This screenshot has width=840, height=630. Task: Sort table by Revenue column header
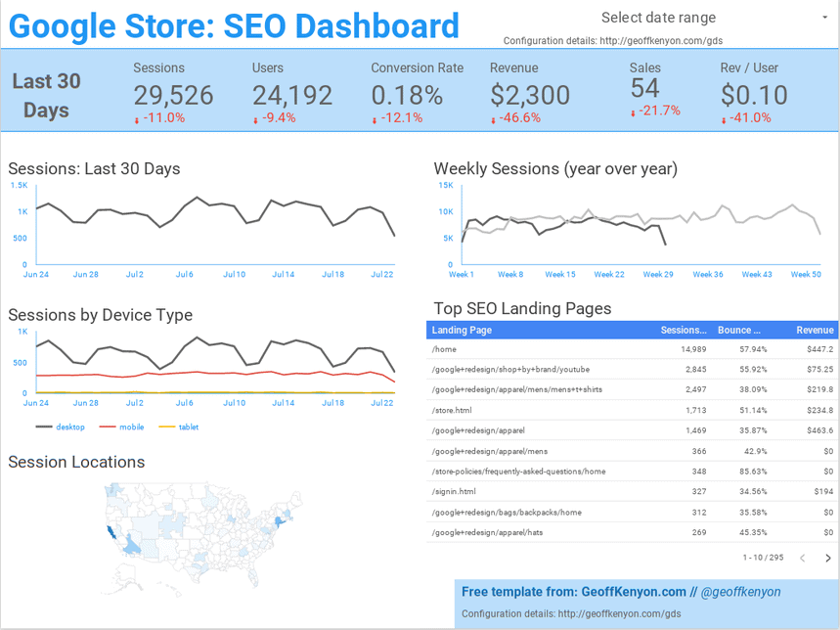point(814,331)
